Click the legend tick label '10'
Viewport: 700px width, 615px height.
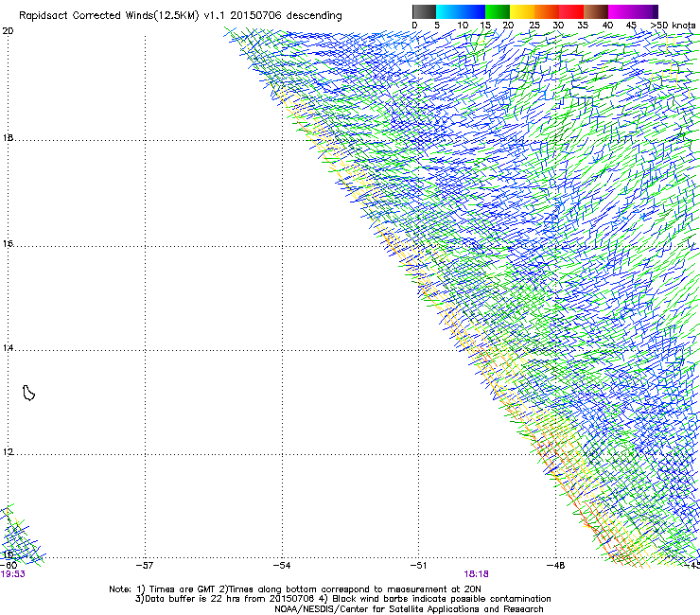point(463,26)
